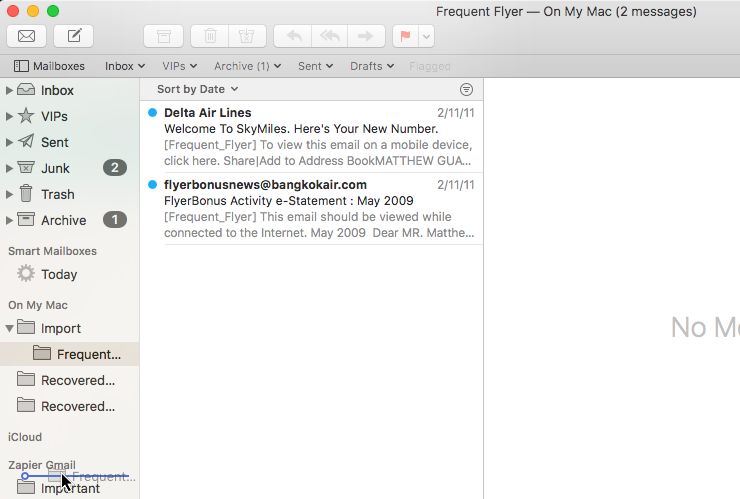Collapse the Import folder
Viewport: 740px width, 499px height.
[x=10, y=328]
